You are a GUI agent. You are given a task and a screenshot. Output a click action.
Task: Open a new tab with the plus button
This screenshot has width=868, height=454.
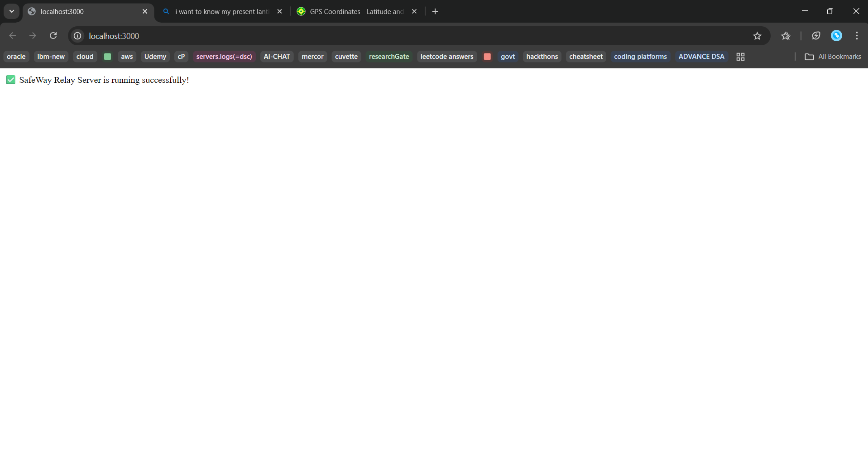pos(435,11)
